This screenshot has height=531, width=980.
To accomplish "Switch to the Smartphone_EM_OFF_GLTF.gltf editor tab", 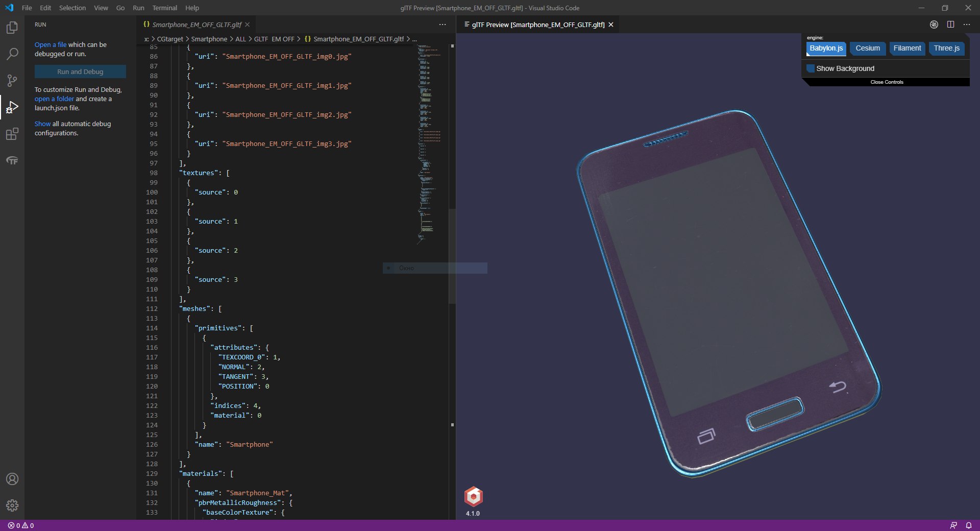I will [197, 25].
